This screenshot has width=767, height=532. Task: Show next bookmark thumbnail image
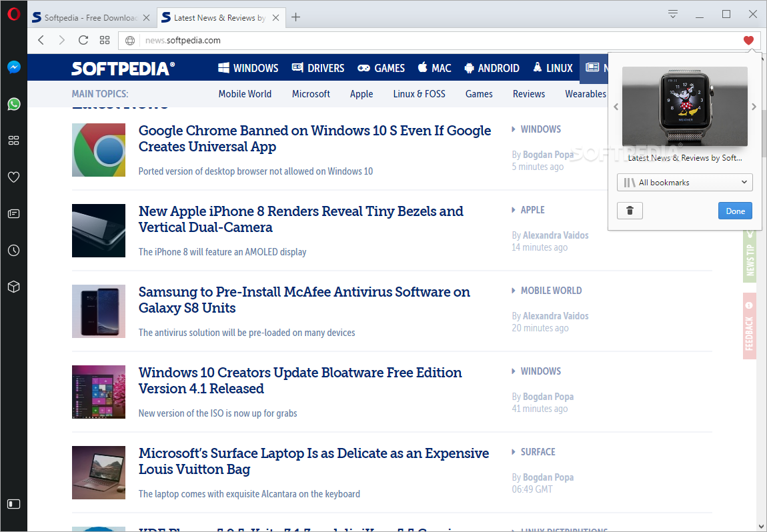click(754, 107)
